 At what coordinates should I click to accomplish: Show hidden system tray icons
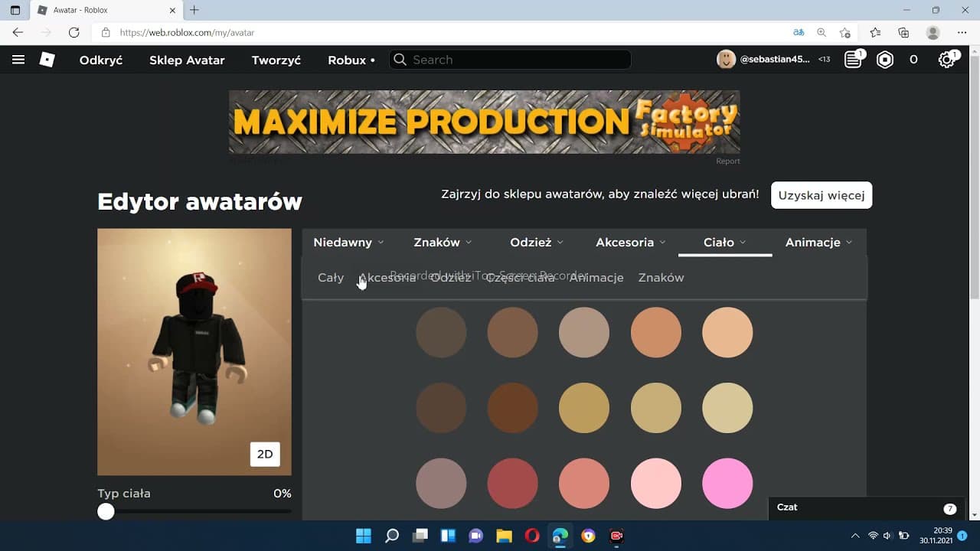coord(855,536)
